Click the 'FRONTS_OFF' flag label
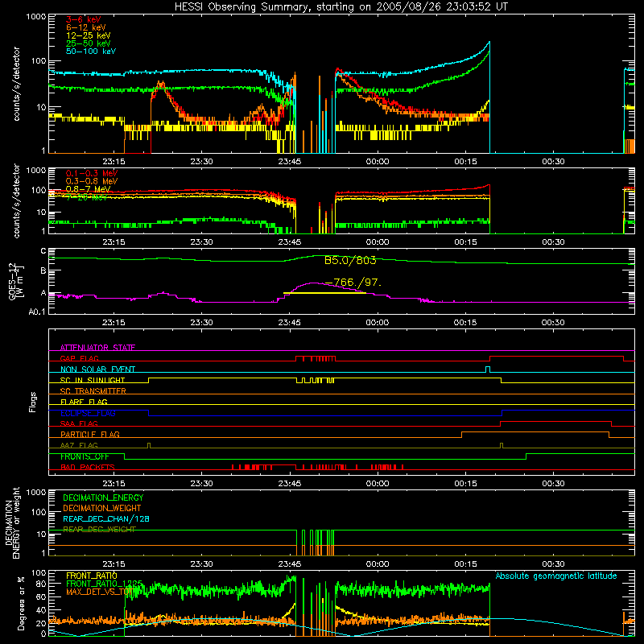Screen dimensions: 644x644 [x=85, y=456]
